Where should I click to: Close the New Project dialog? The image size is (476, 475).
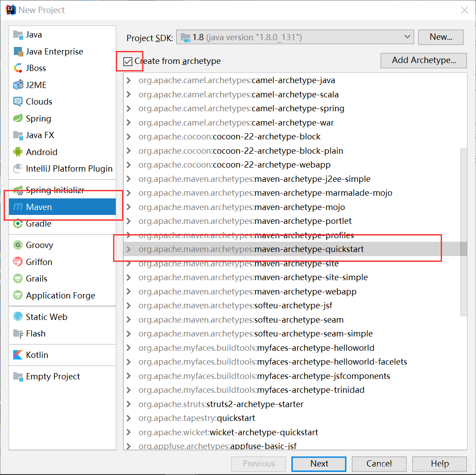pyautogui.click(x=464, y=10)
